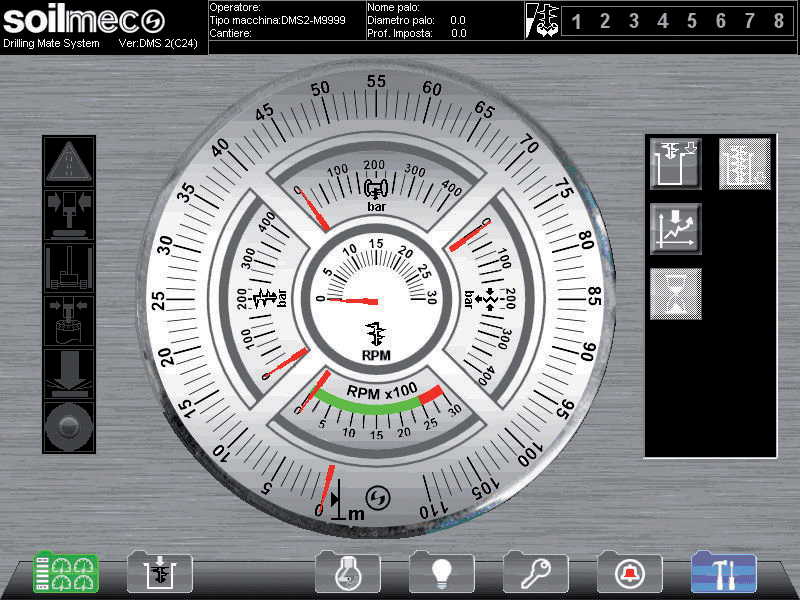Select the clamp press icon in left panel
This screenshot has height=600, width=800.
pos(69,214)
